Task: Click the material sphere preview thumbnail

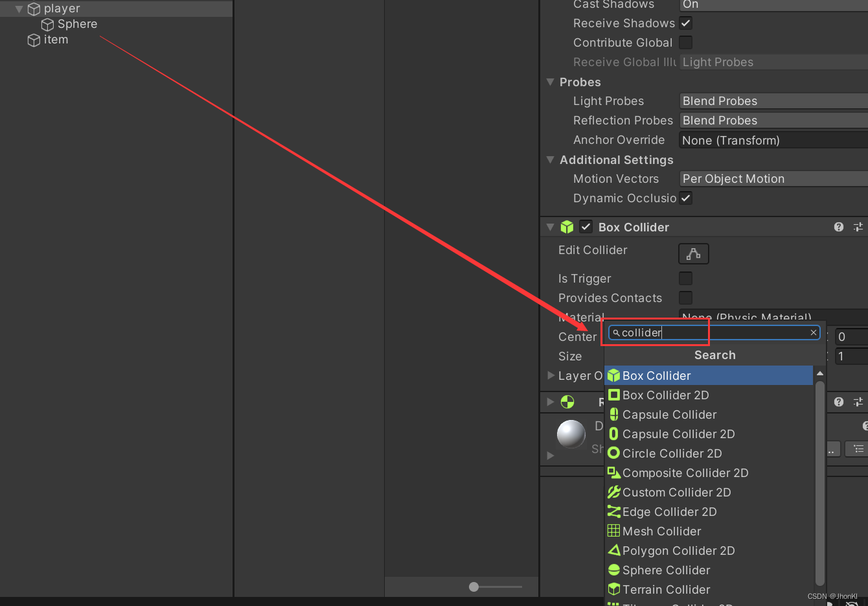Action: pyautogui.click(x=571, y=434)
